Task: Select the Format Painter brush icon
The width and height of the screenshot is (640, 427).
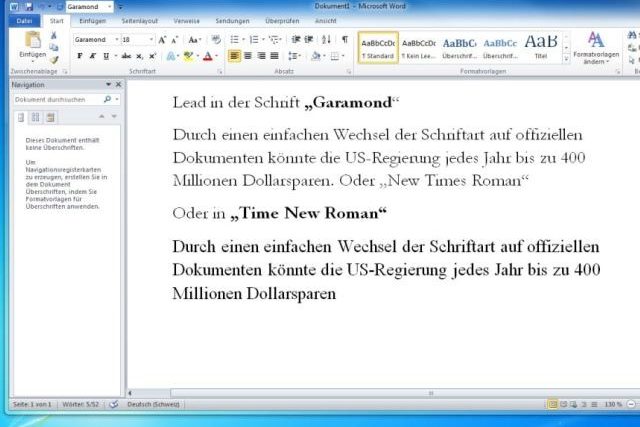Action: pyautogui.click(x=54, y=60)
